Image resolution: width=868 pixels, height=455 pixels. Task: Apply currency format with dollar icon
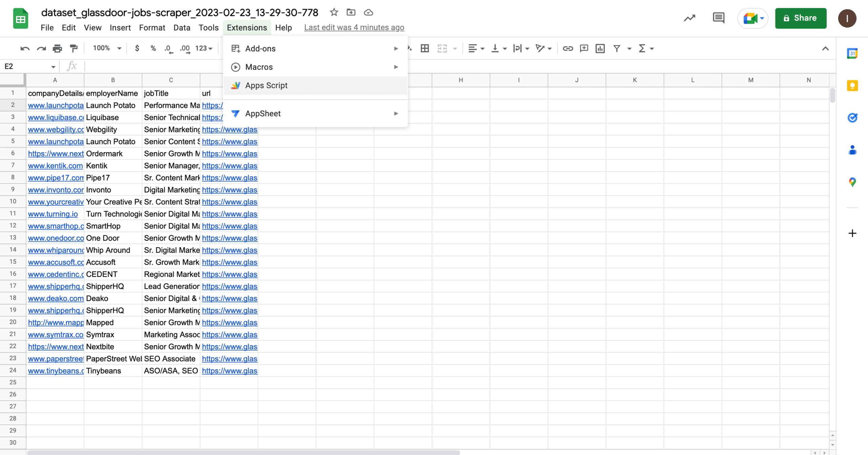click(137, 49)
